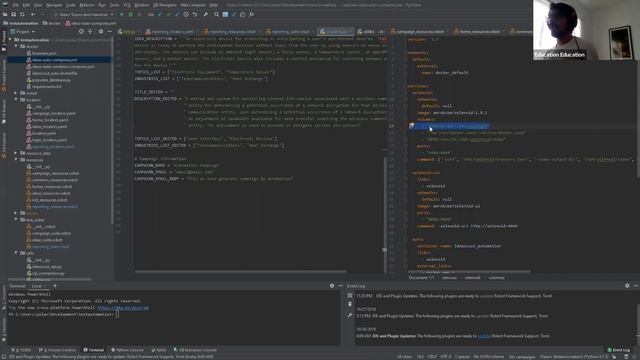640x360 pixels.
Task: Click the blue square toolbar icon
Action: [x=225, y=14]
